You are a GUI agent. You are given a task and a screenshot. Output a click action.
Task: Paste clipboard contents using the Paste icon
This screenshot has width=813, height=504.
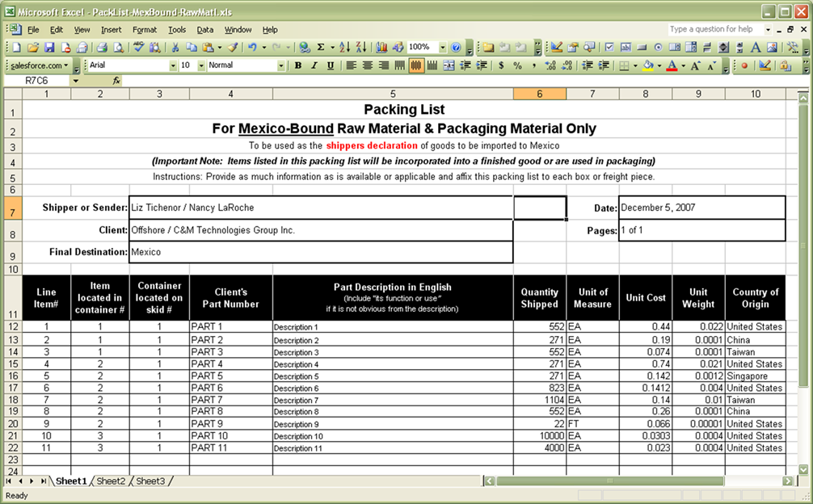coord(209,48)
